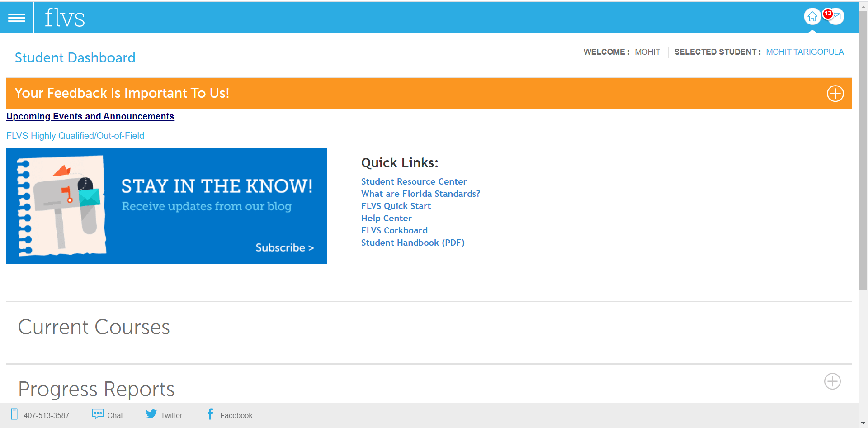Click the Current Courses heading
The height and width of the screenshot is (428, 868).
94,327
